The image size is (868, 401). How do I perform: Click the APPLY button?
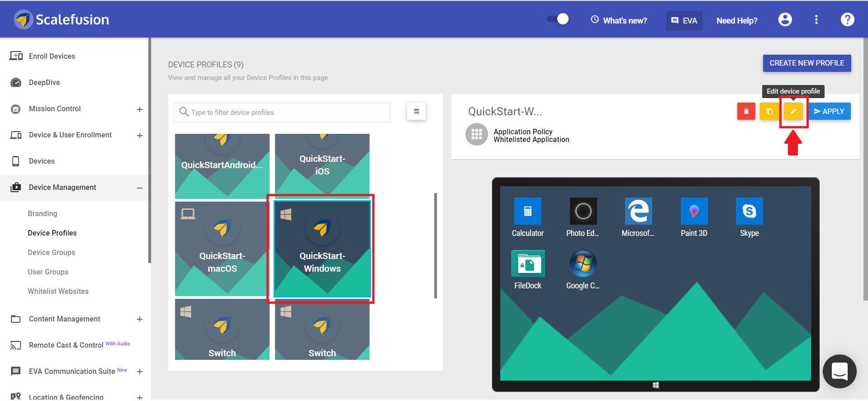click(x=829, y=111)
